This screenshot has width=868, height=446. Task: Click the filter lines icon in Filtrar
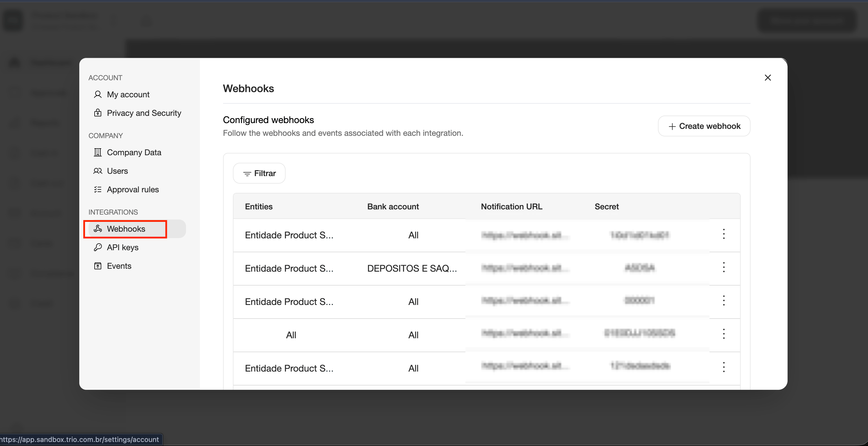247,174
